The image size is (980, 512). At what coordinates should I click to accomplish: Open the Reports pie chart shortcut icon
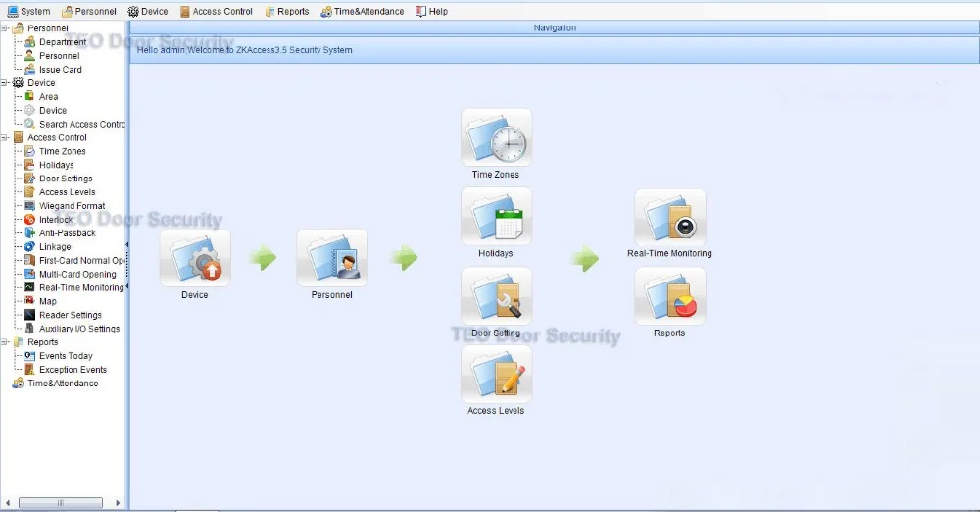[670, 296]
